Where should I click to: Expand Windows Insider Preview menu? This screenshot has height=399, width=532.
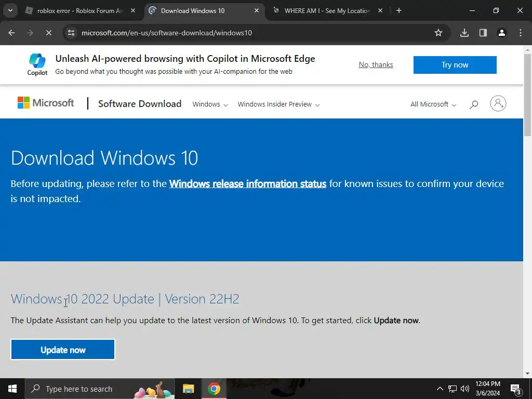click(x=278, y=104)
